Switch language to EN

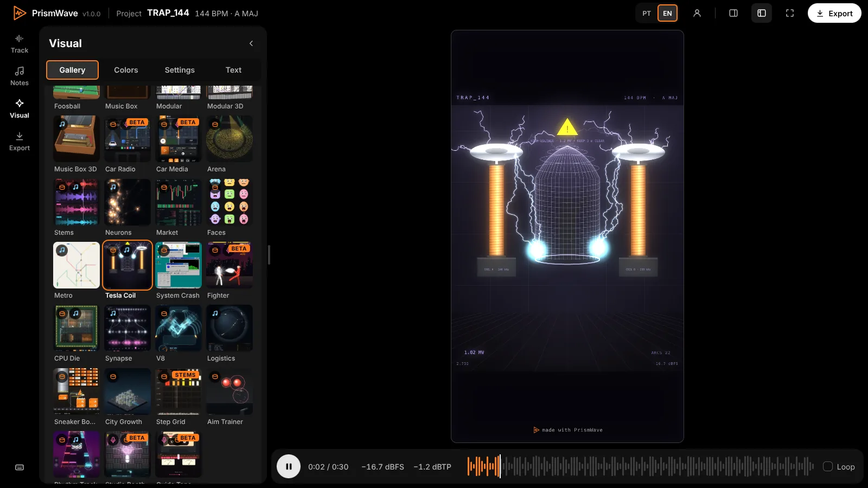click(667, 13)
